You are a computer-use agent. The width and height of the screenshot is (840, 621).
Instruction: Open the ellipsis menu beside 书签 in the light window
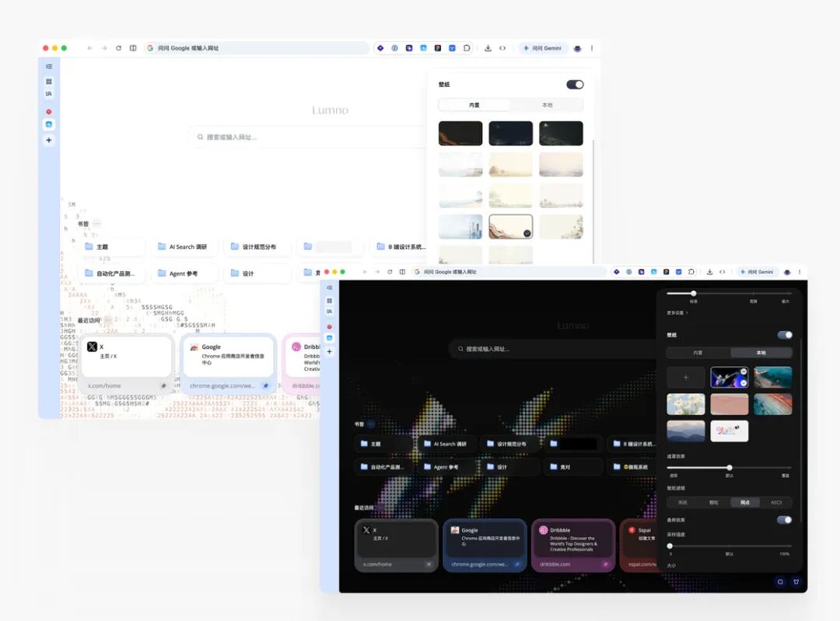(96, 223)
